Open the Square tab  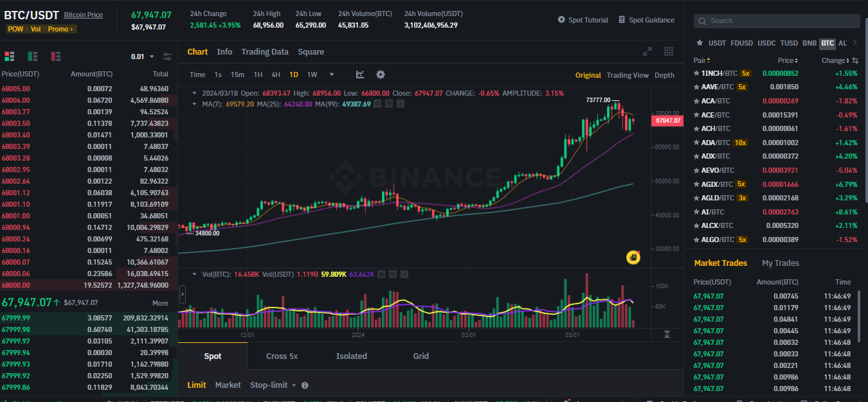coord(311,51)
